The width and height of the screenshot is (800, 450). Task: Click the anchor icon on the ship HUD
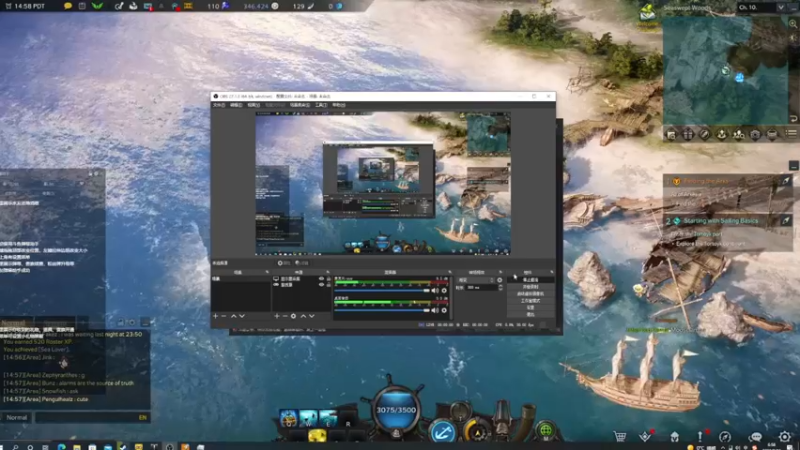442,432
